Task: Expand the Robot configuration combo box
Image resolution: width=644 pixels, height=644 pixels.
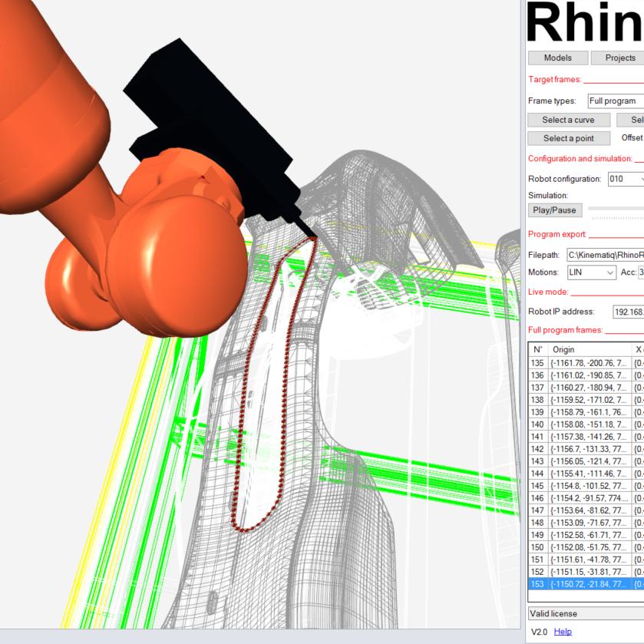Action: click(625, 179)
